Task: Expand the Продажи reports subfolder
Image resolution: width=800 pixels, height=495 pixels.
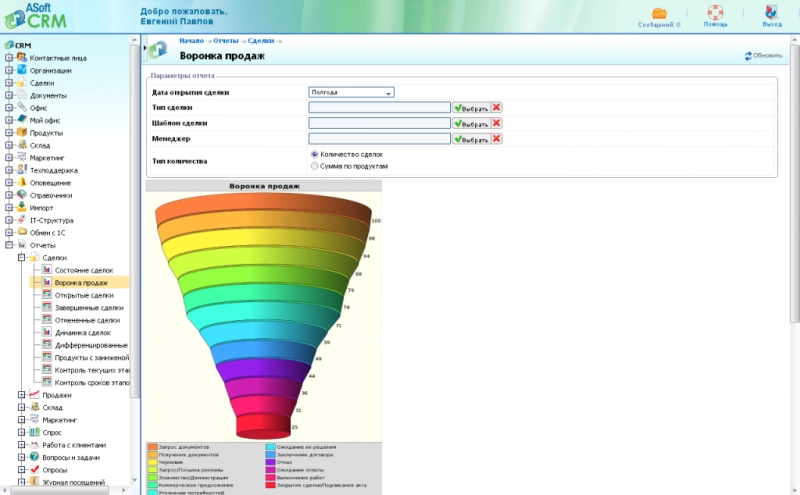Action: pos(22,395)
